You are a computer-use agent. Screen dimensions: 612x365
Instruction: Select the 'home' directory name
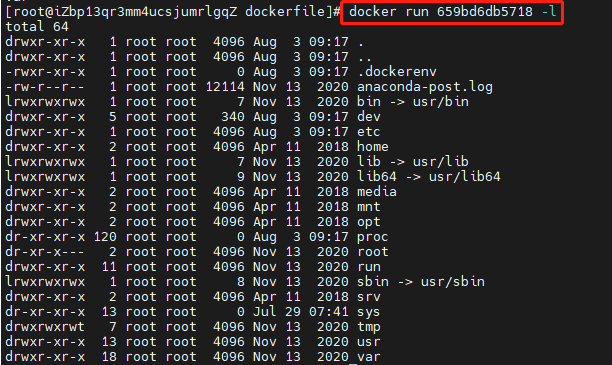(373, 146)
